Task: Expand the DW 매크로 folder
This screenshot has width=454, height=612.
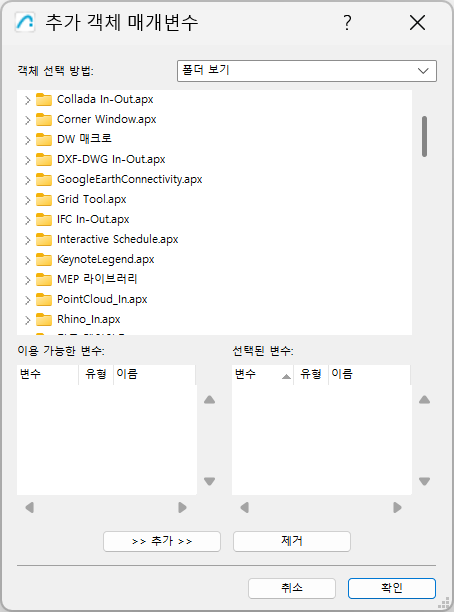Action: [x=27, y=140]
